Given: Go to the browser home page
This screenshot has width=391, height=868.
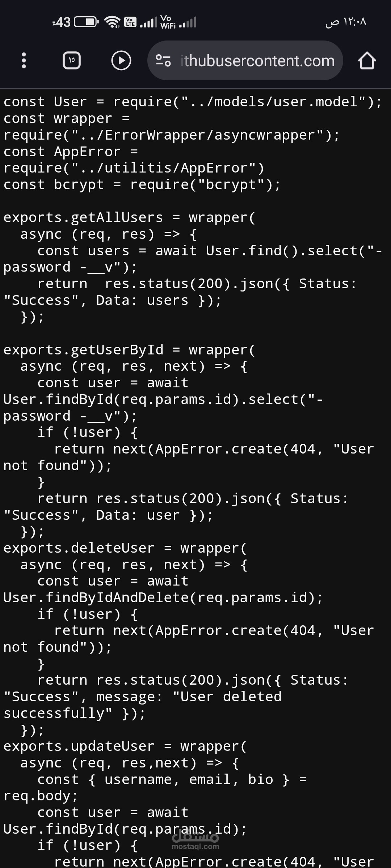Looking at the screenshot, I should point(367,60).
